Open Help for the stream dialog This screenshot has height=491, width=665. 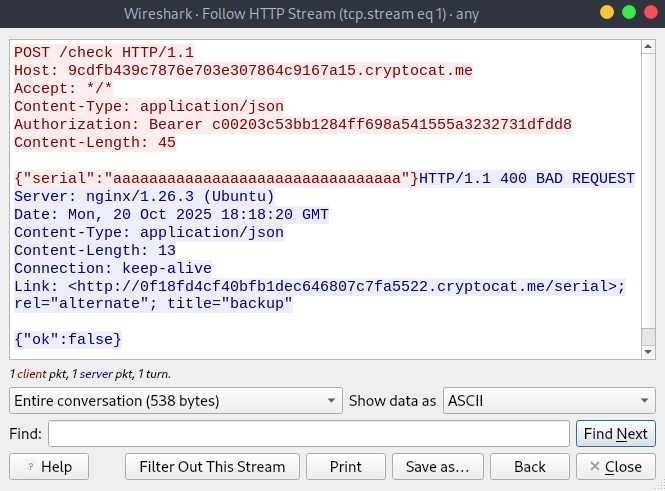pos(49,467)
